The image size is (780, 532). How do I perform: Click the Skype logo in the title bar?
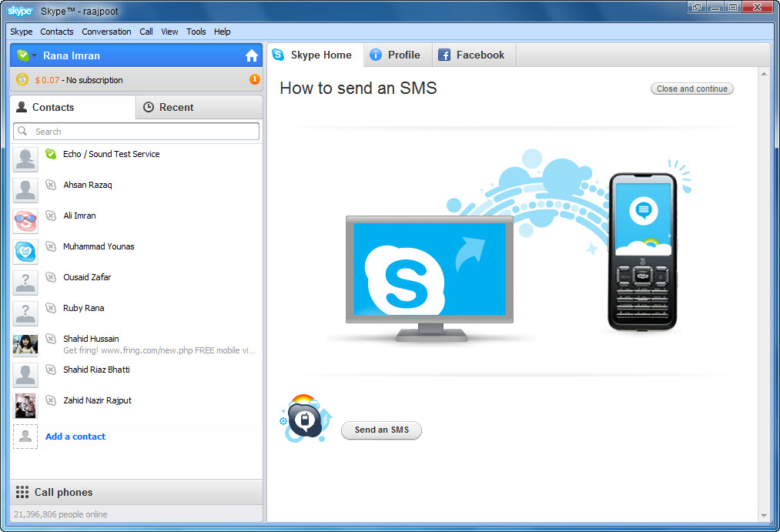(x=20, y=11)
